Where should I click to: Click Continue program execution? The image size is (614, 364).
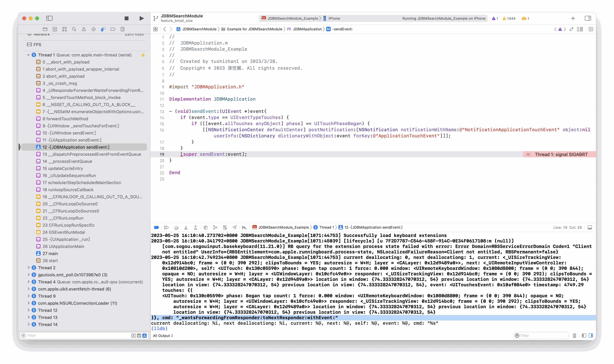(x=166, y=227)
